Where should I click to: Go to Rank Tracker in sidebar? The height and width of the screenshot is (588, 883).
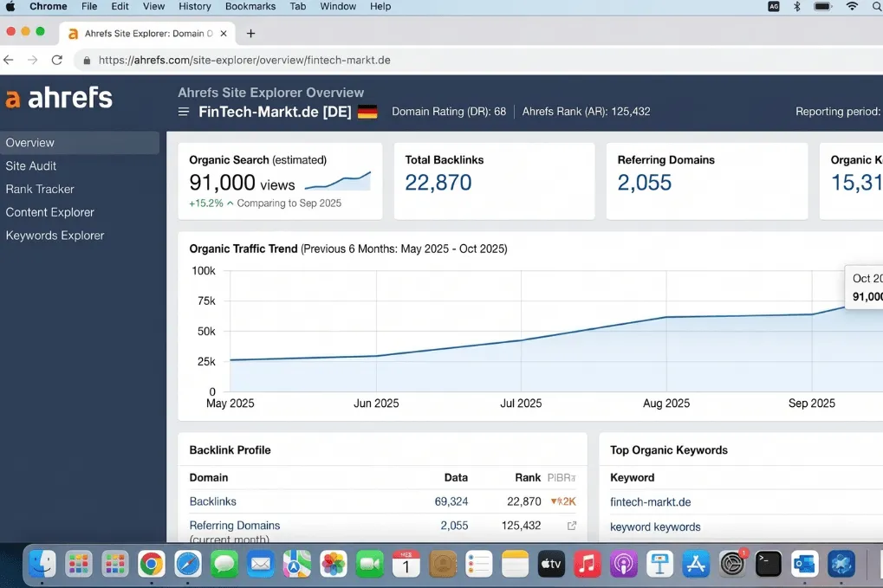point(40,189)
